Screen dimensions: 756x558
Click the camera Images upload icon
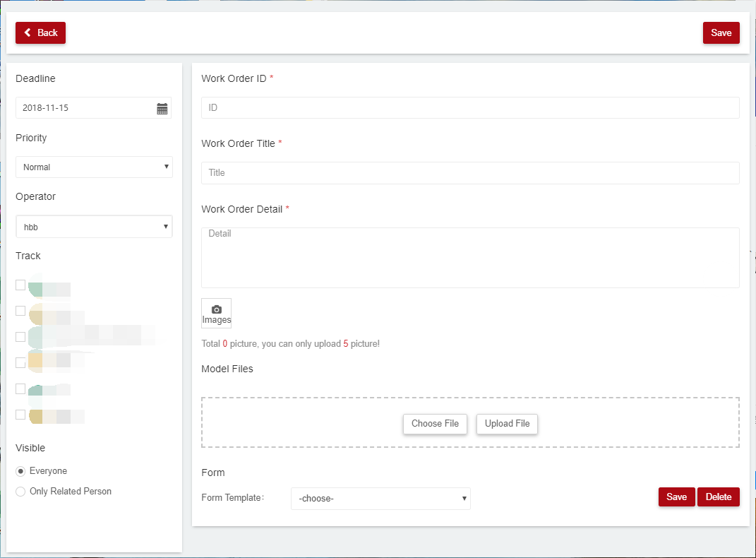216,313
